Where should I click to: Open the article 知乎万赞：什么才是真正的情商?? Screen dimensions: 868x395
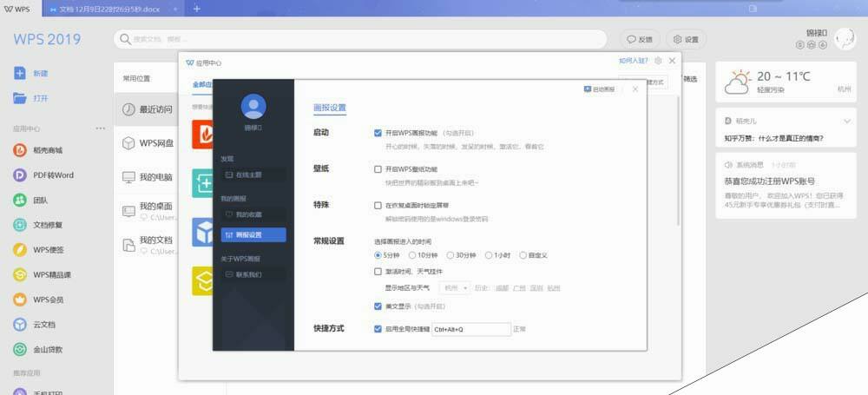(x=773, y=139)
